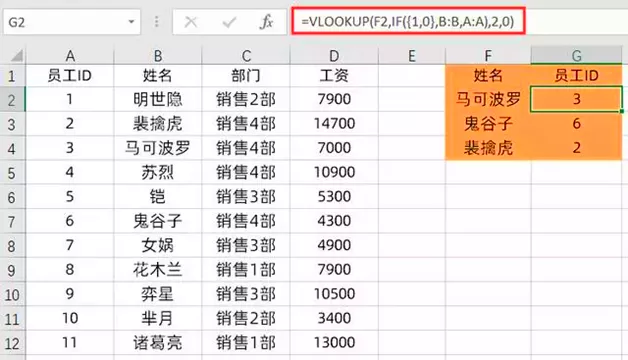Click cell B1 labeled 姓名

point(158,76)
